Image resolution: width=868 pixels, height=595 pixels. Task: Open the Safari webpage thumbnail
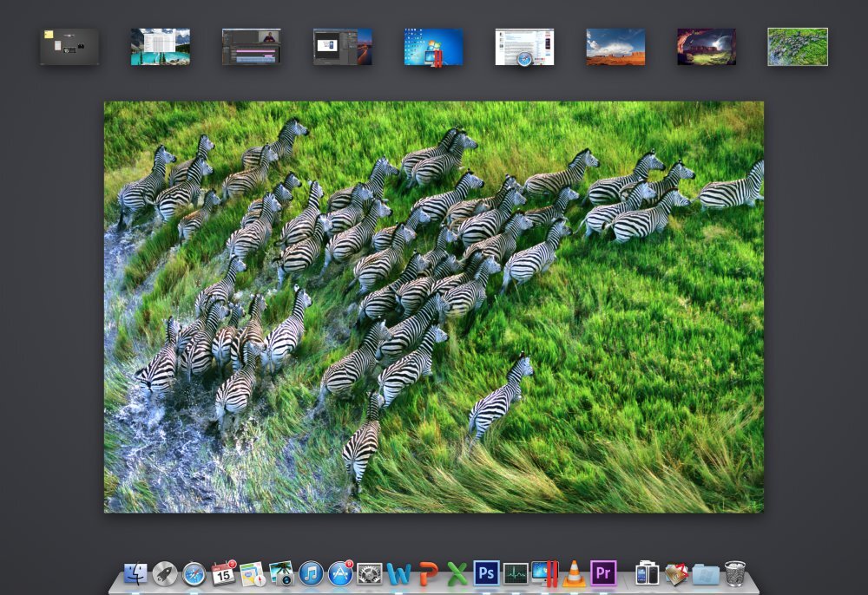(525, 45)
